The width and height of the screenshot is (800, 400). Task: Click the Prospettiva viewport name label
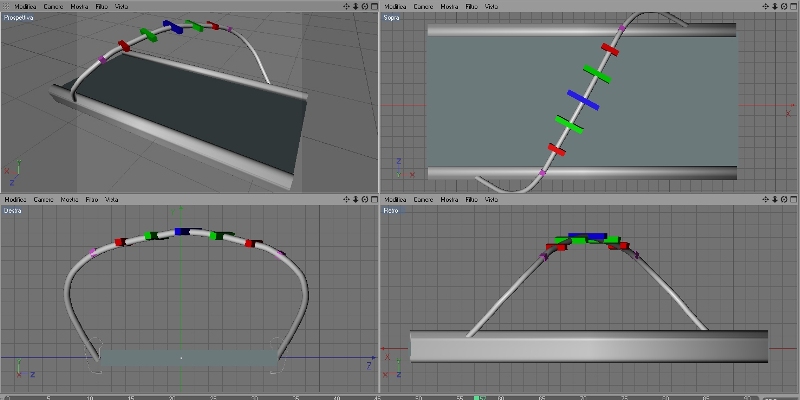pos(18,17)
